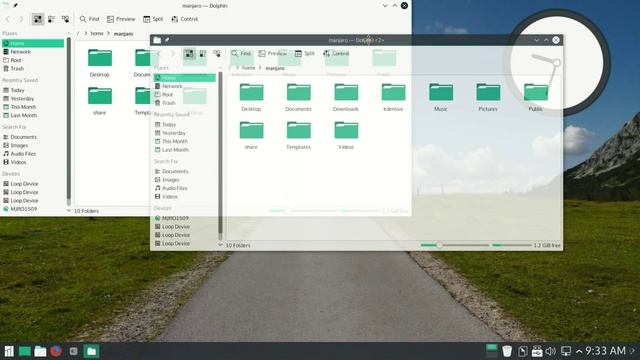Select Home in back window Places panel
Screen dimensions: 640x360
coord(33,43)
